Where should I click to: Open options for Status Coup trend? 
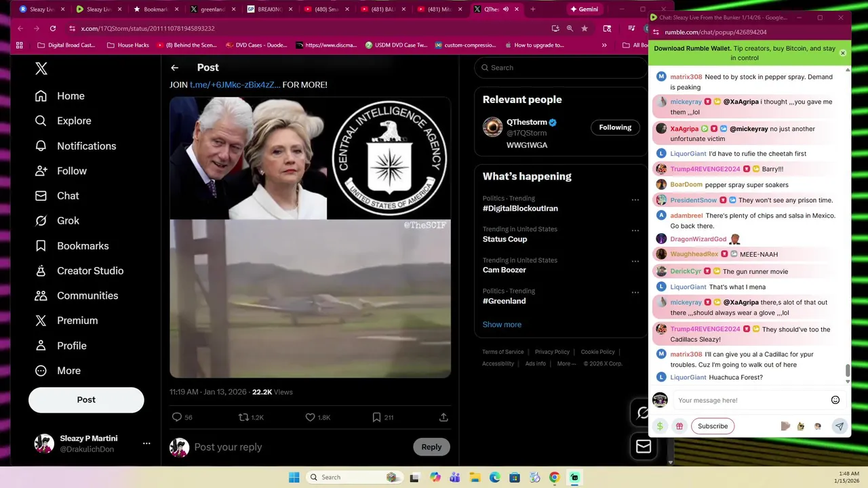[x=635, y=230]
